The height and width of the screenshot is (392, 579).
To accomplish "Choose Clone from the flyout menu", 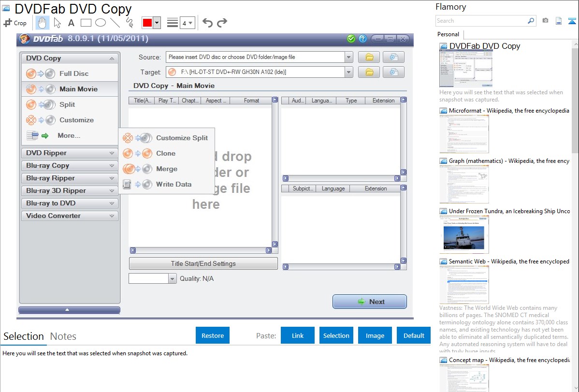I will [166, 153].
